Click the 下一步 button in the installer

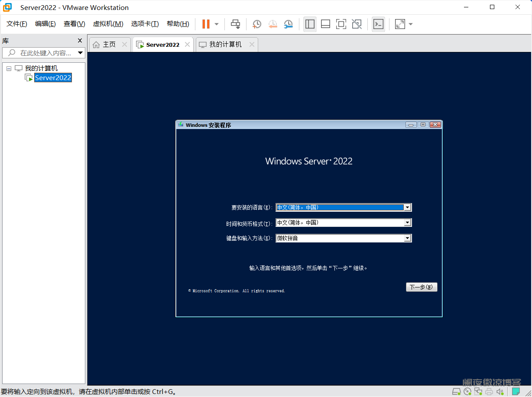coord(421,287)
